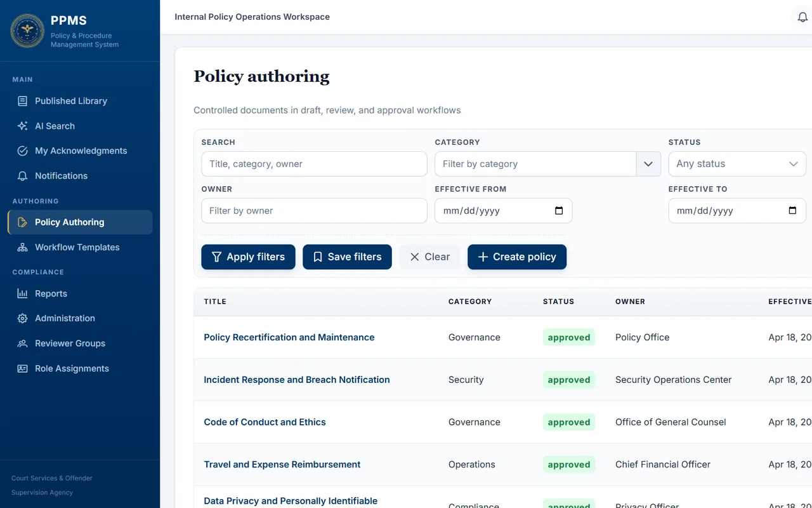This screenshot has width=812, height=508.
Task: Open calendar picker for Effective From
Action: [559, 211]
